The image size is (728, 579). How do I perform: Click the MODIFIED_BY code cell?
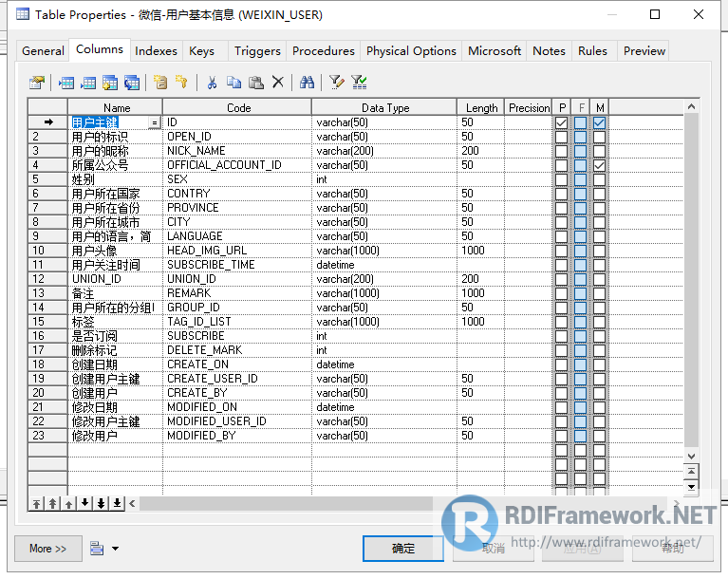coord(237,436)
